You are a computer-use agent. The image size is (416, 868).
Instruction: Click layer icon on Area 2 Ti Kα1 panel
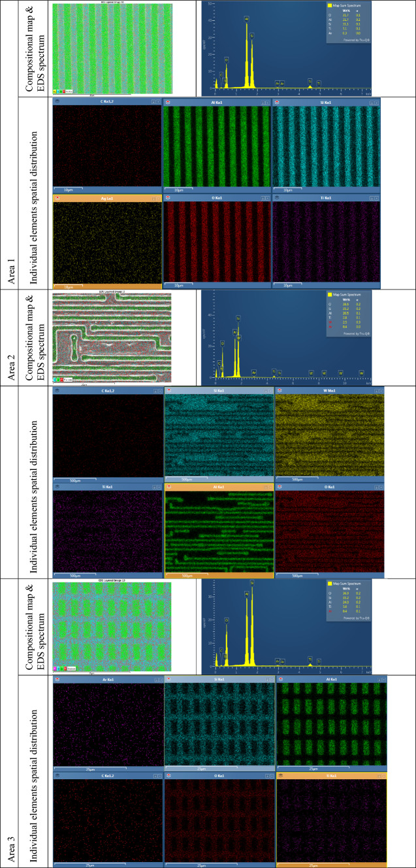click(x=57, y=487)
